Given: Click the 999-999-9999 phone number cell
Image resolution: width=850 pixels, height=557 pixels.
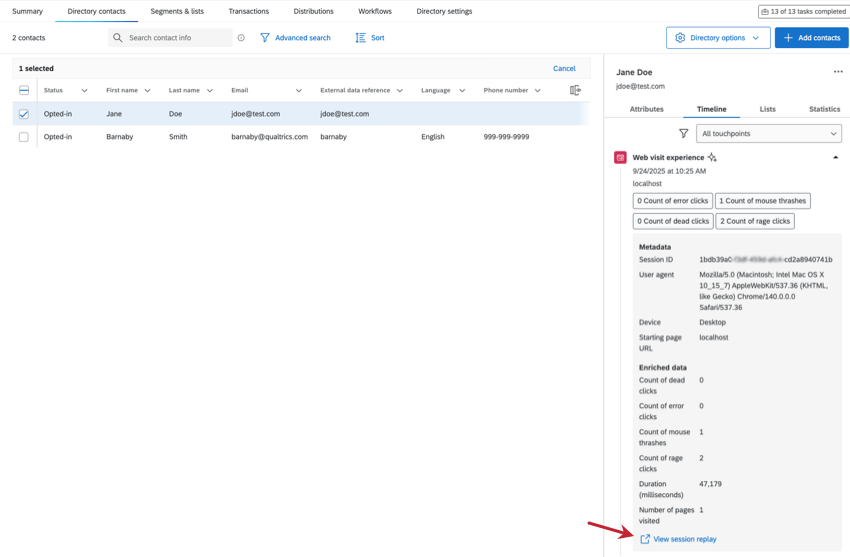Looking at the screenshot, I should pyautogui.click(x=506, y=137).
